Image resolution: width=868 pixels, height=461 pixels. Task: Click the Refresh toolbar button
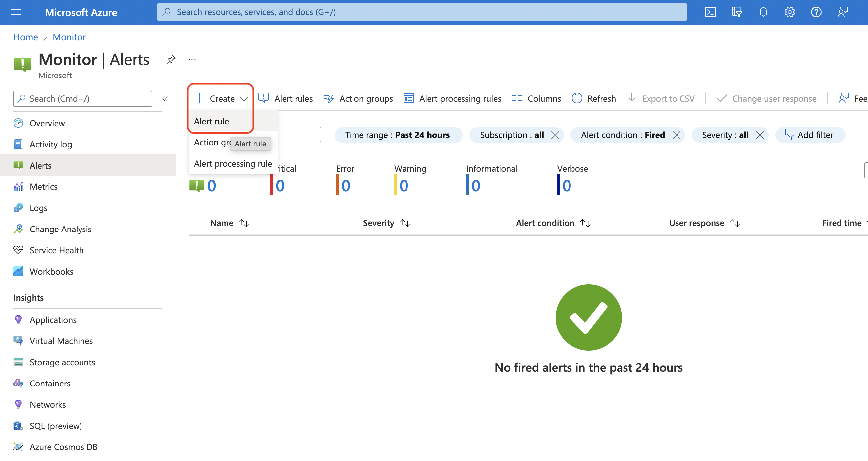(x=594, y=99)
